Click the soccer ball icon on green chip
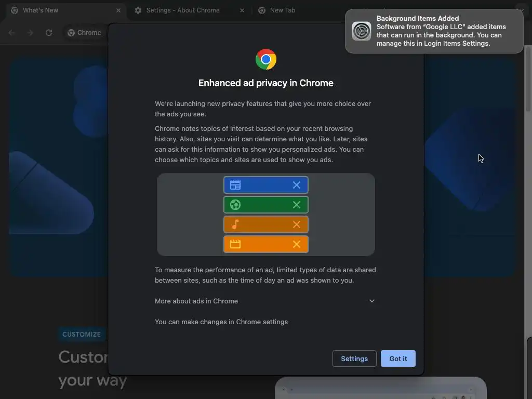The width and height of the screenshot is (532, 399). (235, 205)
